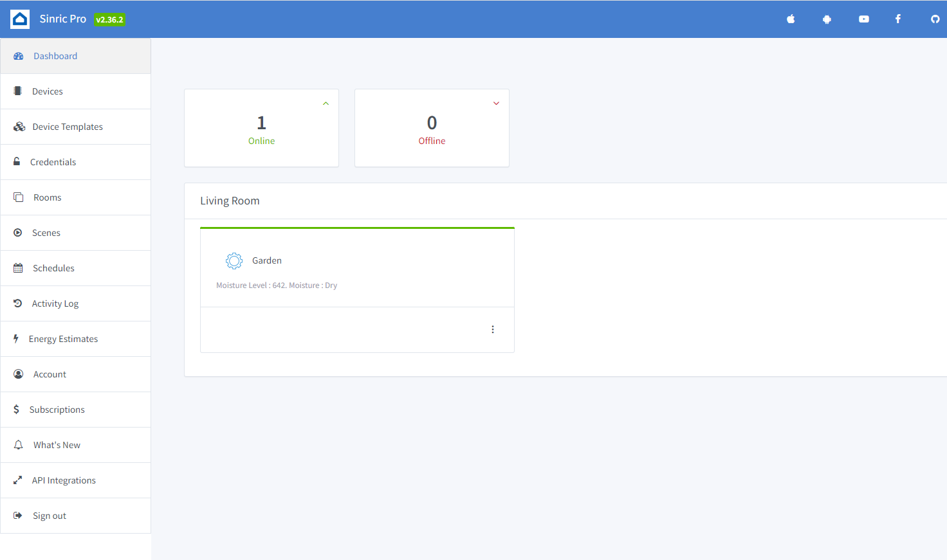Open the three-dot menu on the Garden card
Image resolution: width=947 pixels, height=560 pixels.
tap(493, 329)
